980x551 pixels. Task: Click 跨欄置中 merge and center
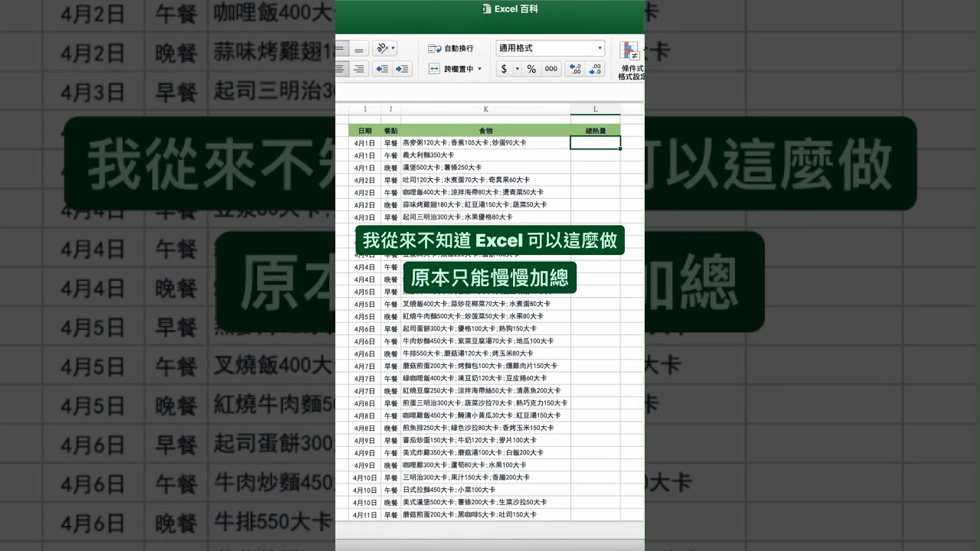click(451, 69)
